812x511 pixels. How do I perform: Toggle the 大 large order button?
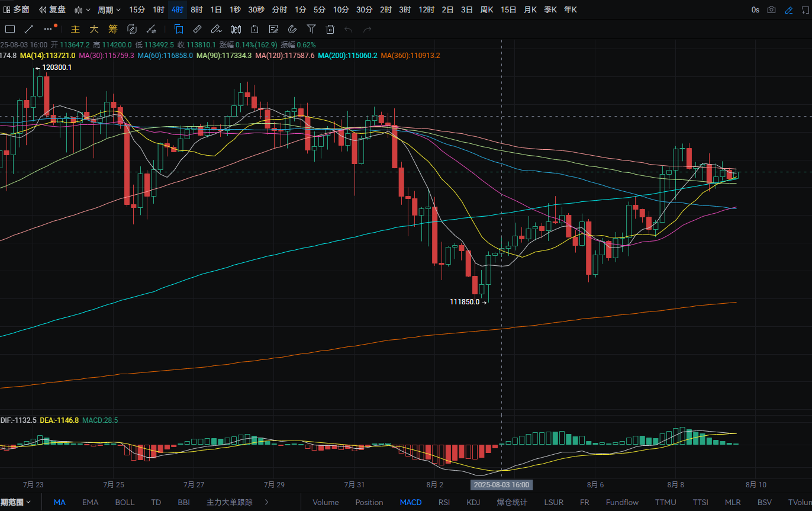click(94, 29)
